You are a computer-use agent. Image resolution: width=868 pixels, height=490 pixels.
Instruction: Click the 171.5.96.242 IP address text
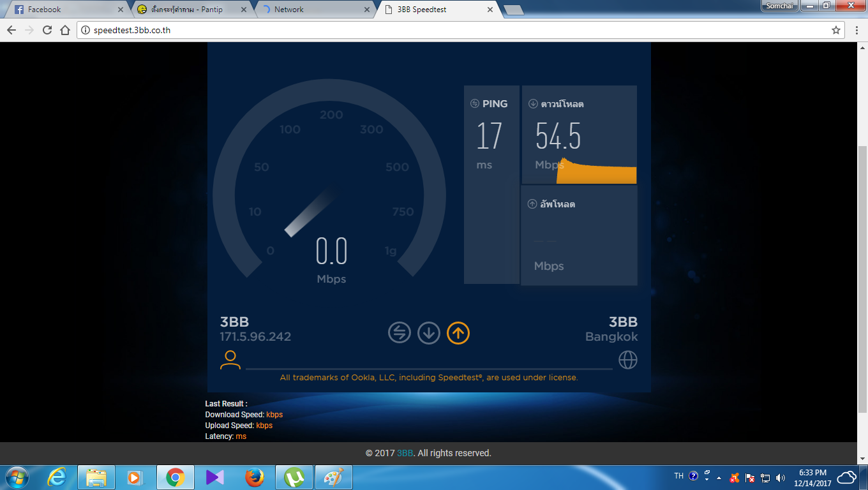pos(255,337)
